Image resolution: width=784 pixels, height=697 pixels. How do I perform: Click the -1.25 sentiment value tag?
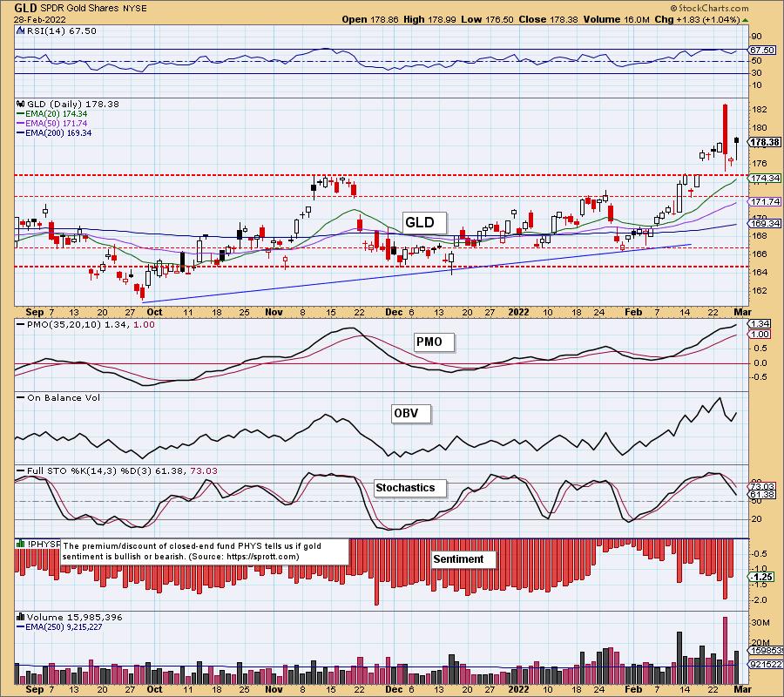point(761,577)
